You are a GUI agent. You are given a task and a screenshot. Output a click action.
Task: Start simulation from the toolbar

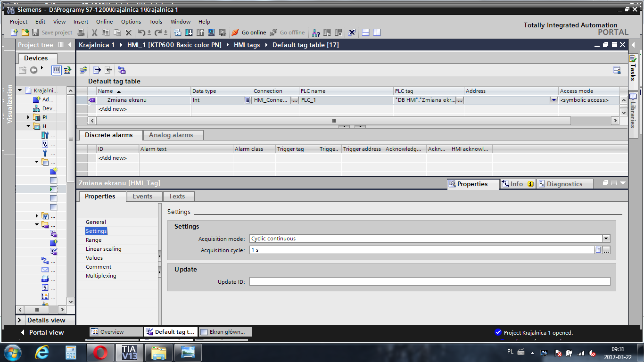(x=211, y=33)
